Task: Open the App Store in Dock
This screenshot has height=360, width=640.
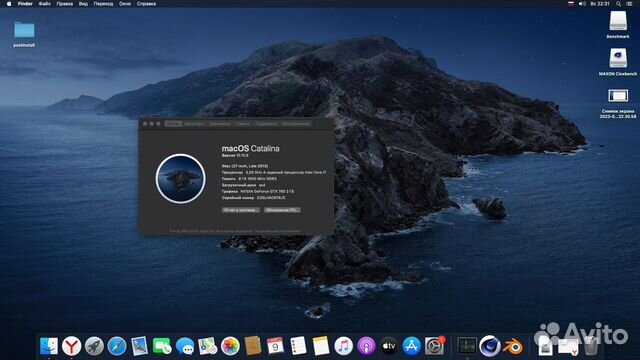Action: point(411,346)
